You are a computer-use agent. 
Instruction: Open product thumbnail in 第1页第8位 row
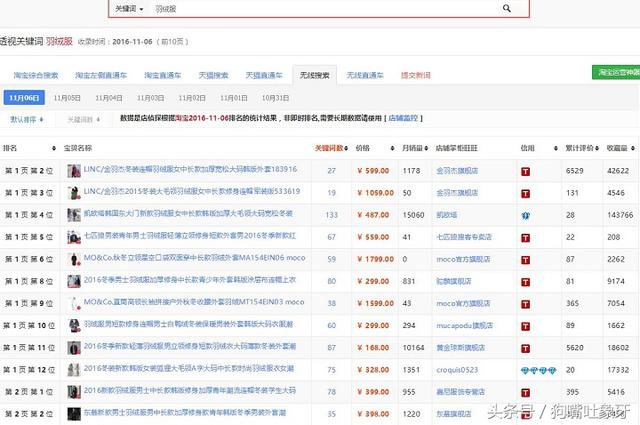pos(74,281)
